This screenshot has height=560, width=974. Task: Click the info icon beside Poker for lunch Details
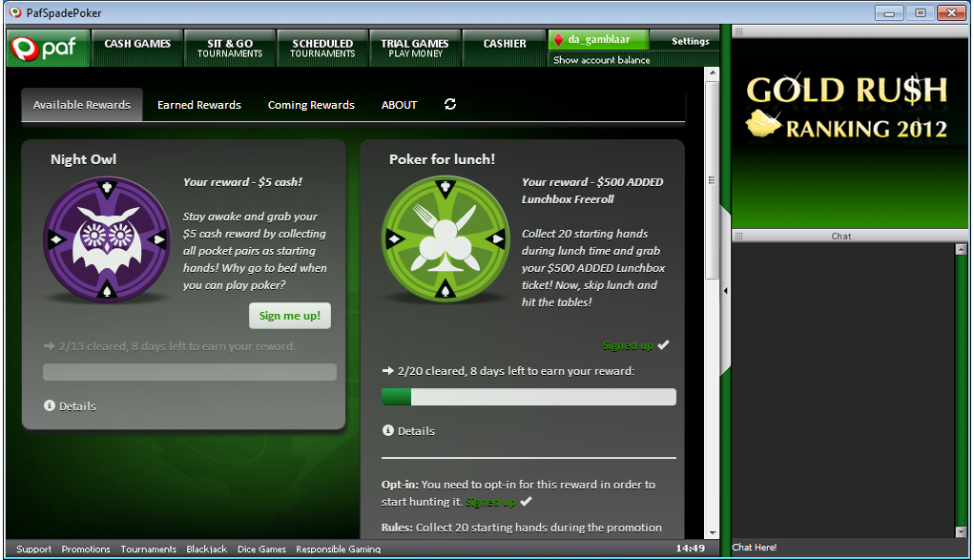pos(388,430)
